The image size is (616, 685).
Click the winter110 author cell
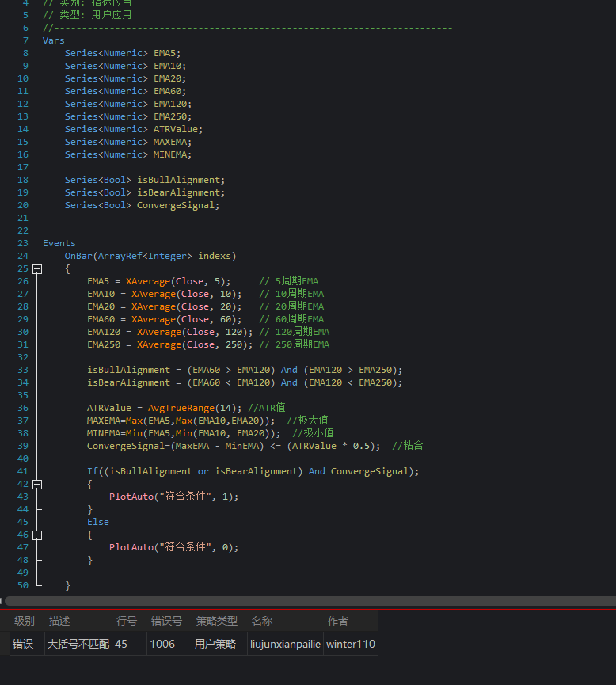[351, 644]
